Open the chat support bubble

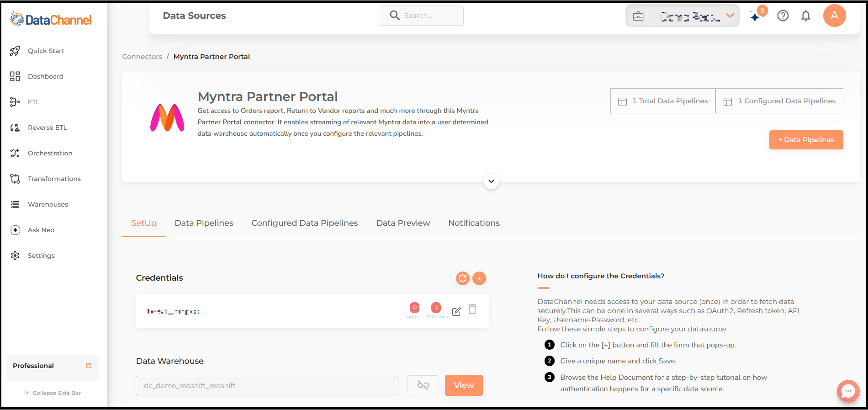(x=848, y=391)
